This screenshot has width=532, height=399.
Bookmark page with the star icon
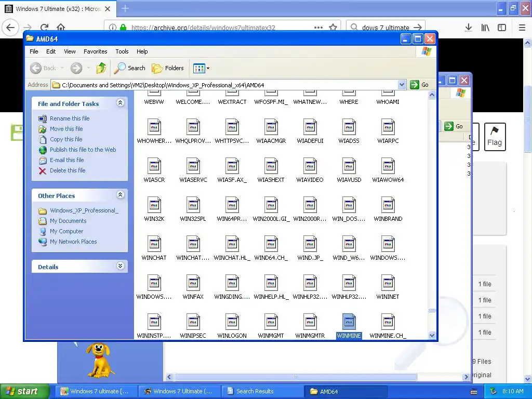click(333, 28)
